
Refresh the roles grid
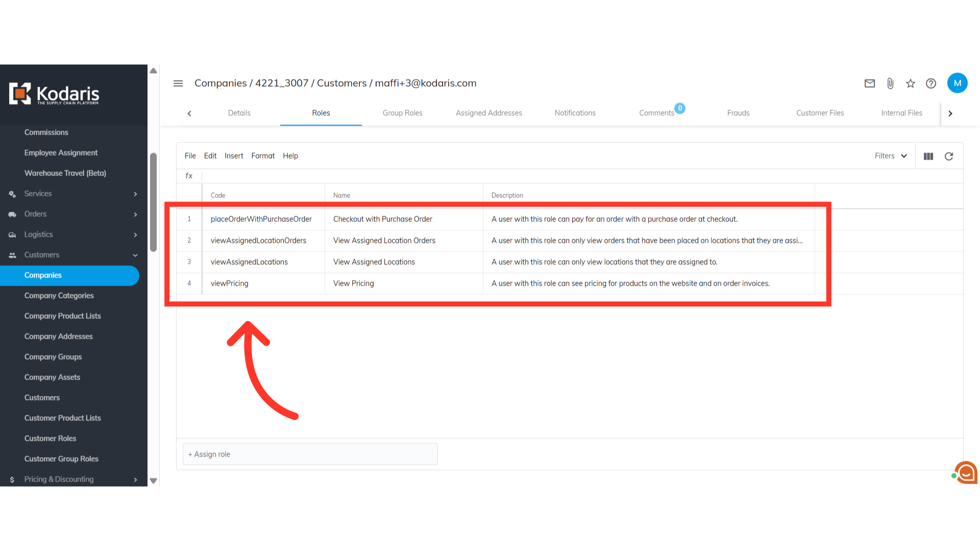pos(949,156)
